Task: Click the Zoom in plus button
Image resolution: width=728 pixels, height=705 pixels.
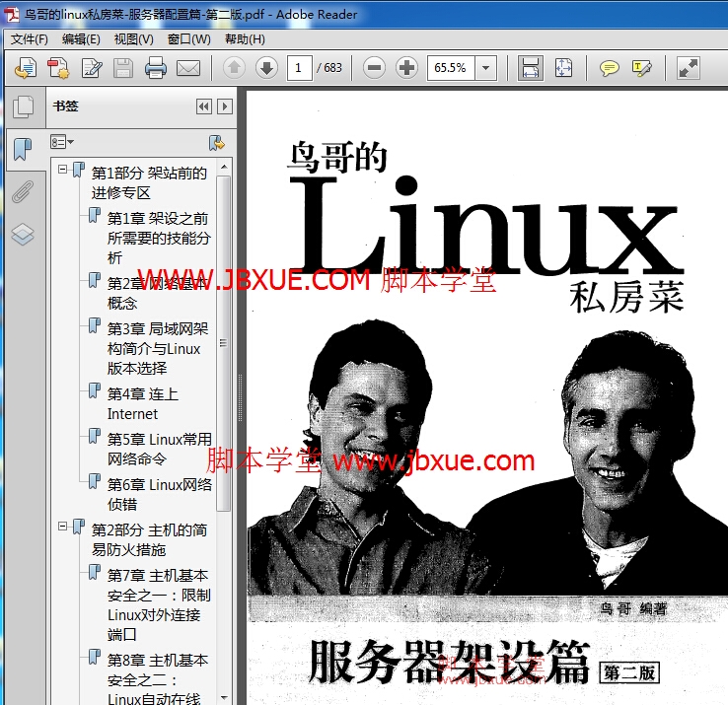Action: (x=406, y=68)
